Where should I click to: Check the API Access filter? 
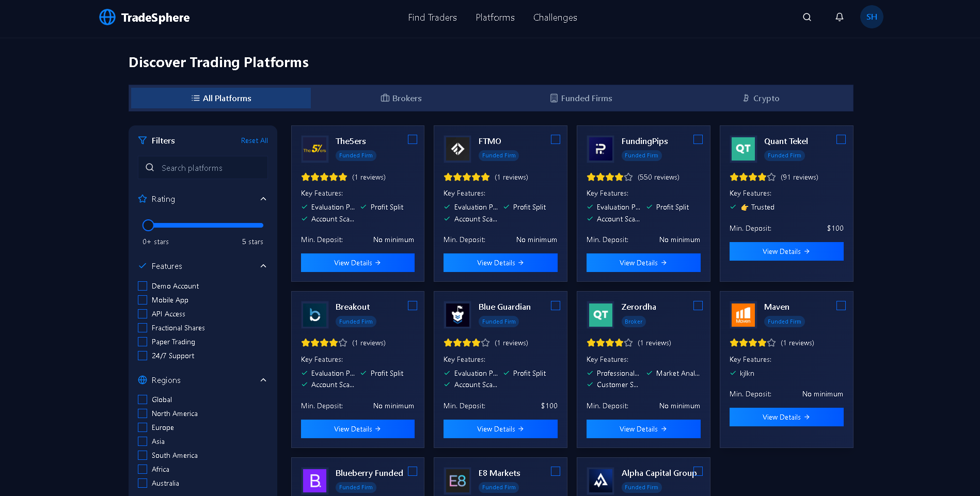tap(143, 314)
